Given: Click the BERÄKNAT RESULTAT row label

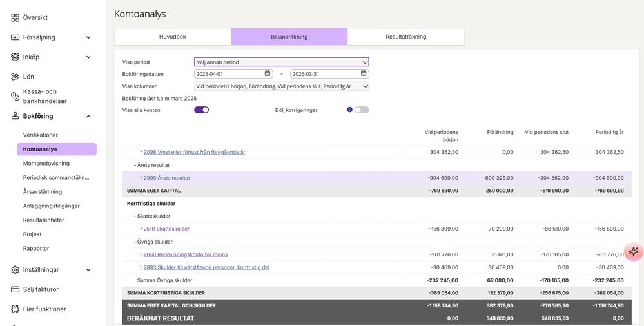Looking at the screenshot, I should pyautogui.click(x=161, y=318).
